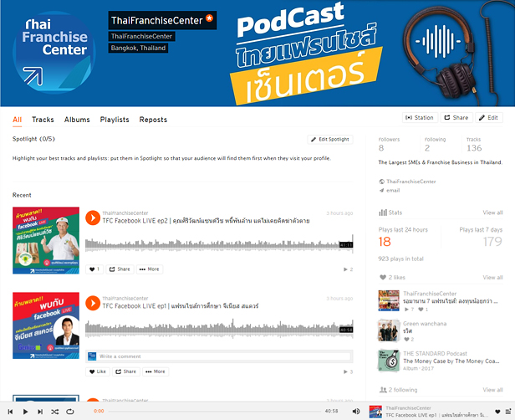Open The Money Case album title

click(x=451, y=361)
